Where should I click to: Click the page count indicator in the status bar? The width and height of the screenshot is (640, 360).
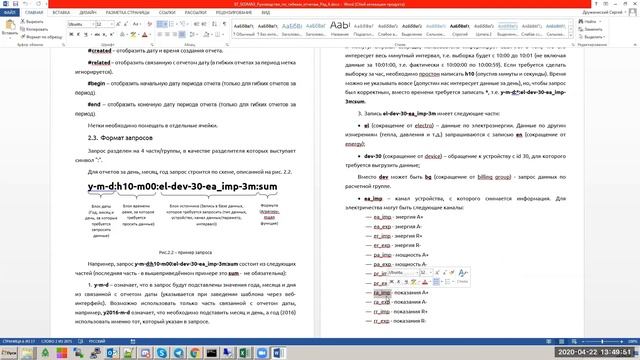(19, 341)
